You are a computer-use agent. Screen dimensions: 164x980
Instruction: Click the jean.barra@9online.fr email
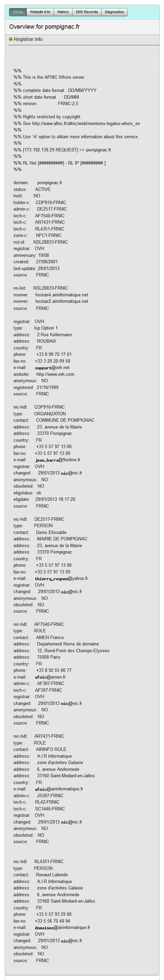(x=58, y=460)
